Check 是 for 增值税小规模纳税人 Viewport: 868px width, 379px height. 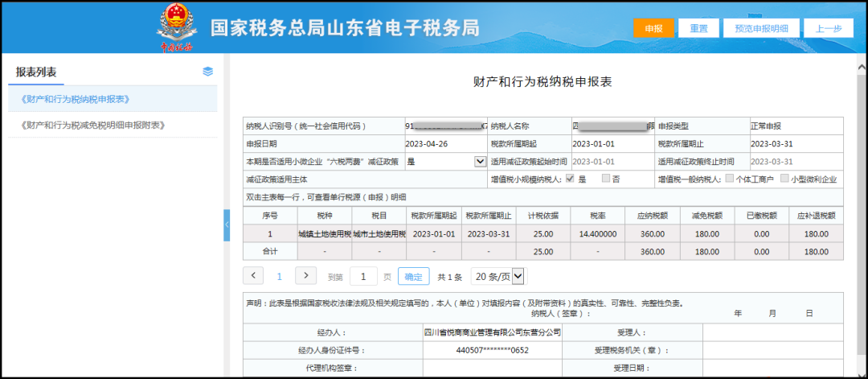coord(570,179)
